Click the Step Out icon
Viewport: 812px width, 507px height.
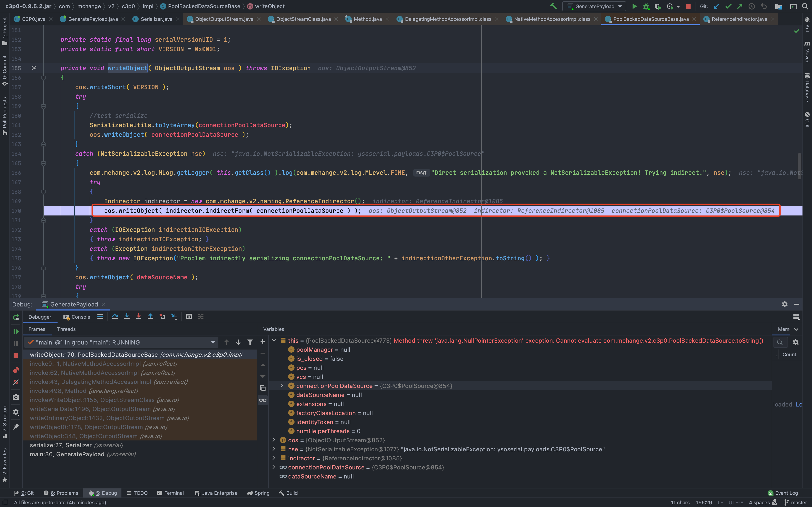[x=150, y=317]
